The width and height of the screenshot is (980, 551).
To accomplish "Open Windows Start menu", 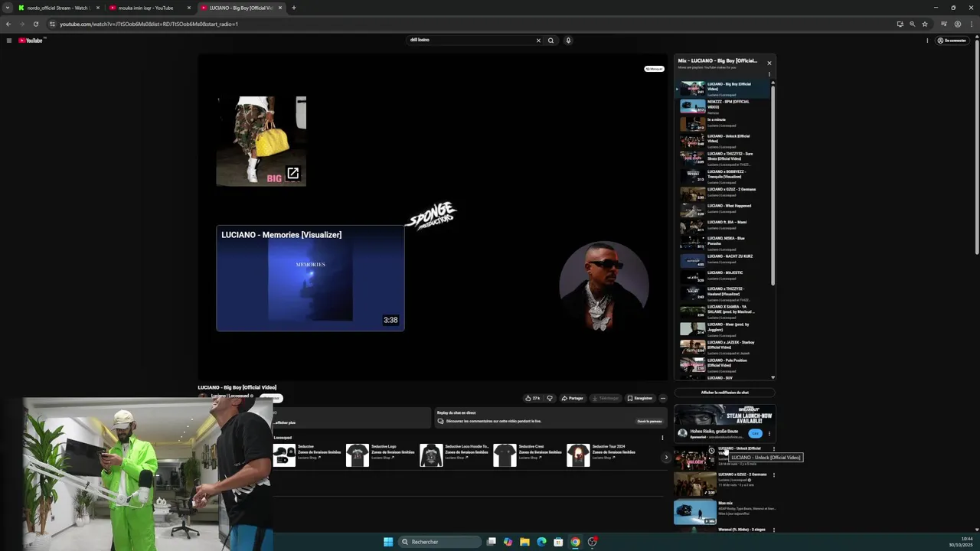I will pos(388,542).
